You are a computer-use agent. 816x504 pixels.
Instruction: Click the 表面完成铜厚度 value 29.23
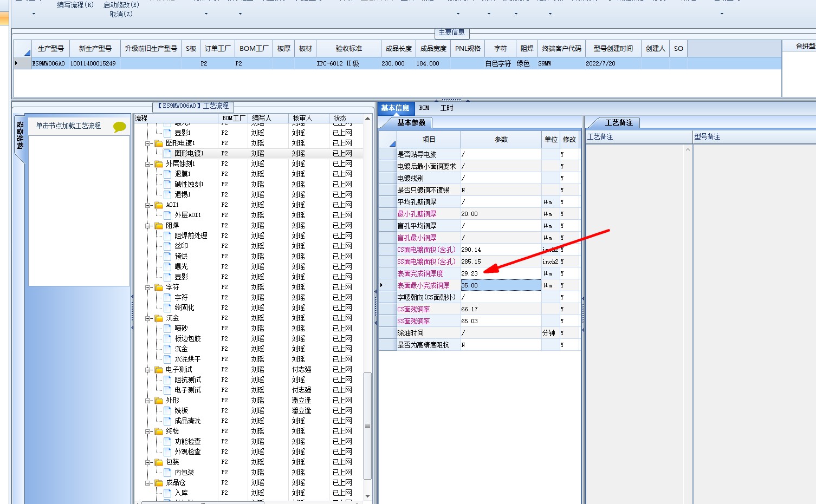(501, 273)
